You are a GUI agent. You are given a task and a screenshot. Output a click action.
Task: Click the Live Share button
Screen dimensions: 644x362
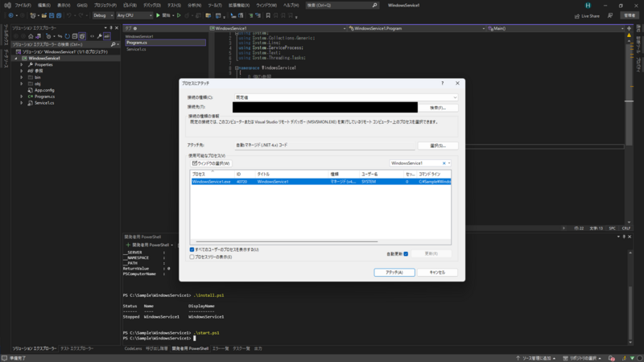pyautogui.click(x=587, y=16)
